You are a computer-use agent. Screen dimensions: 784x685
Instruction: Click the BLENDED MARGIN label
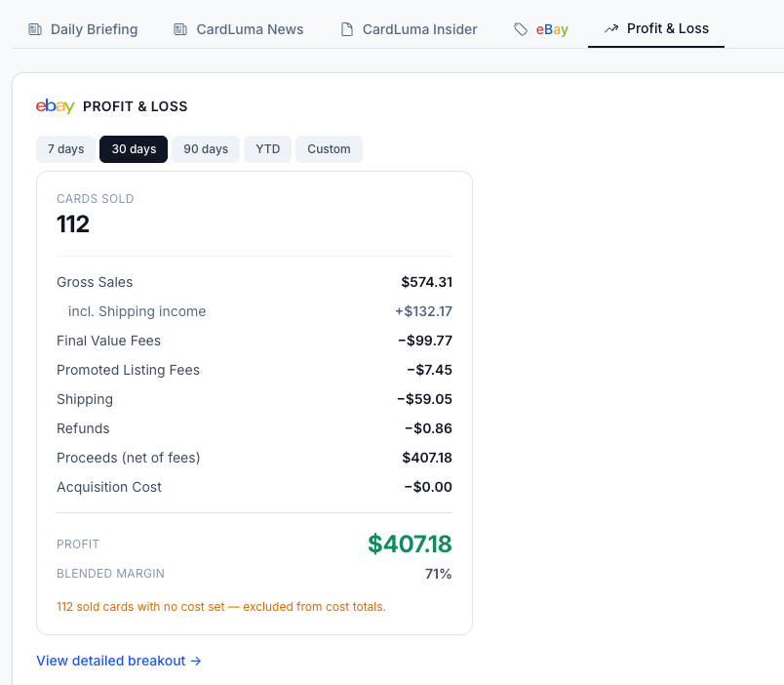tap(110, 574)
